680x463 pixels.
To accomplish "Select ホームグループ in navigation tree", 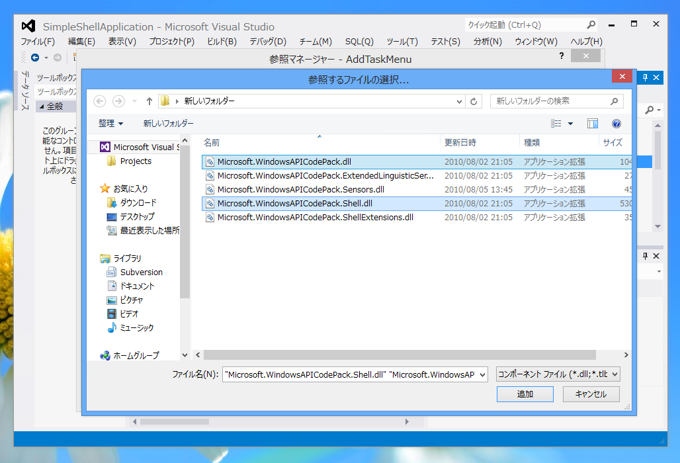I will [129, 355].
